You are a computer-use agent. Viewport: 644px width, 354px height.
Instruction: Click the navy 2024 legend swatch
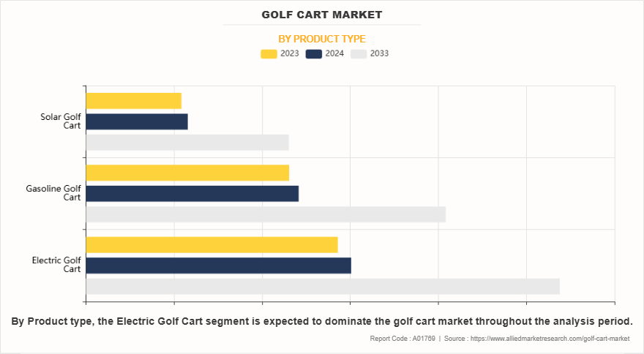(x=314, y=53)
